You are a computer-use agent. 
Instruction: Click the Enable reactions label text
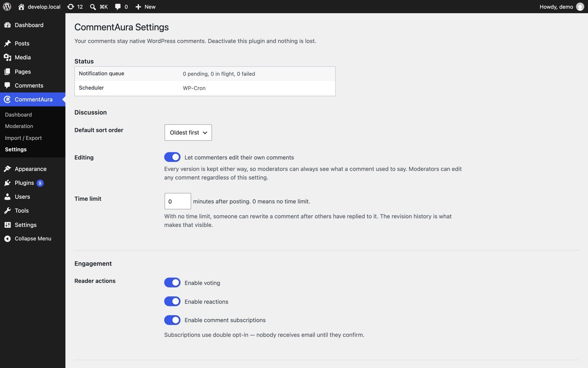pyautogui.click(x=206, y=302)
